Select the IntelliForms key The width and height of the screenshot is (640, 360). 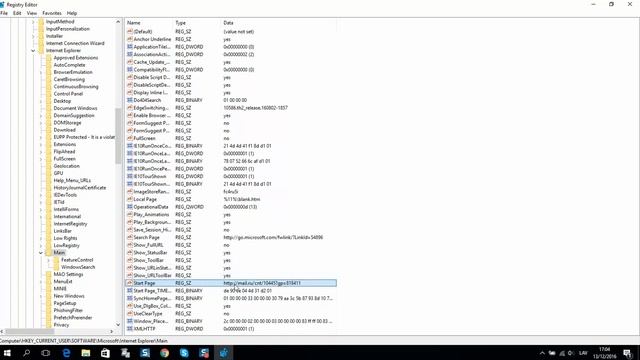coord(66,209)
